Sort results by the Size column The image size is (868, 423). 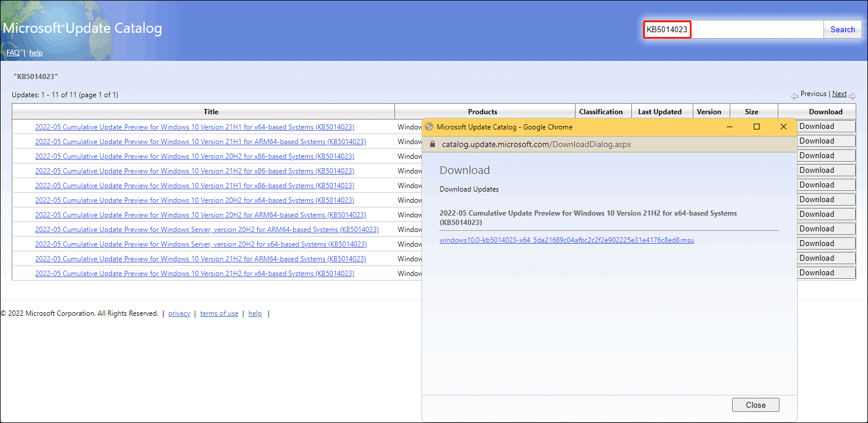pyautogui.click(x=751, y=112)
